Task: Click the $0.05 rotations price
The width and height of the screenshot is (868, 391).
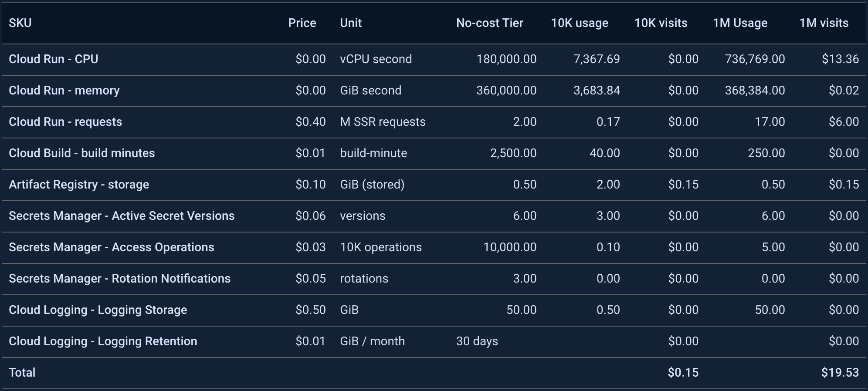Action: pos(311,279)
